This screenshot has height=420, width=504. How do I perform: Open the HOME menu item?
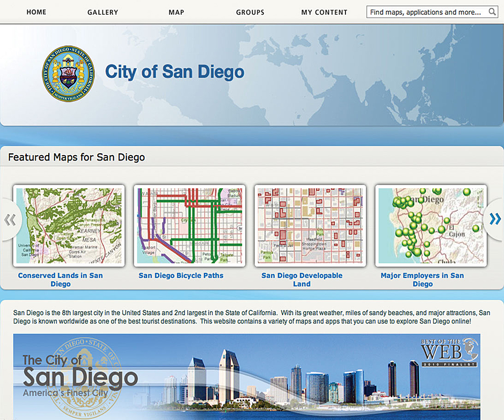[36, 12]
